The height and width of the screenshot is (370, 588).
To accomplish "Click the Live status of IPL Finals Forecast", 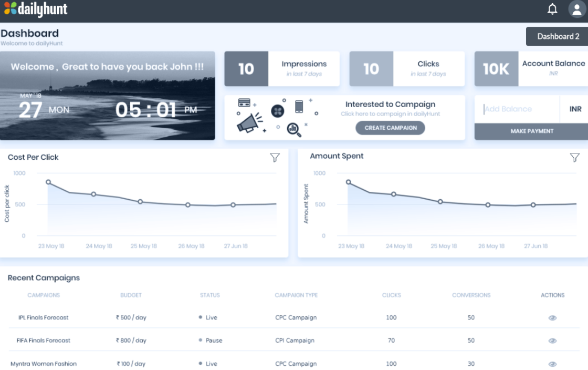I will (208, 317).
